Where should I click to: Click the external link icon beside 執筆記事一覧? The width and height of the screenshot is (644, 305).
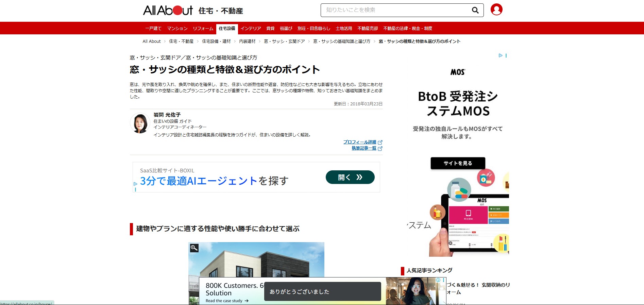(380, 149)
